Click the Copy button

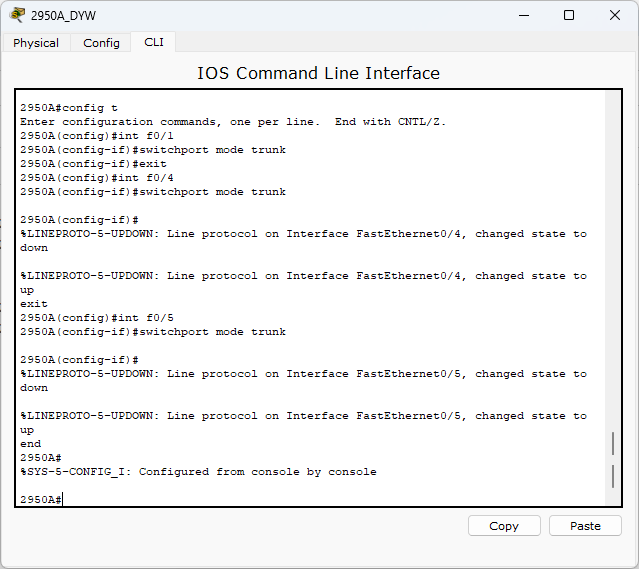(x=504, y=526)
